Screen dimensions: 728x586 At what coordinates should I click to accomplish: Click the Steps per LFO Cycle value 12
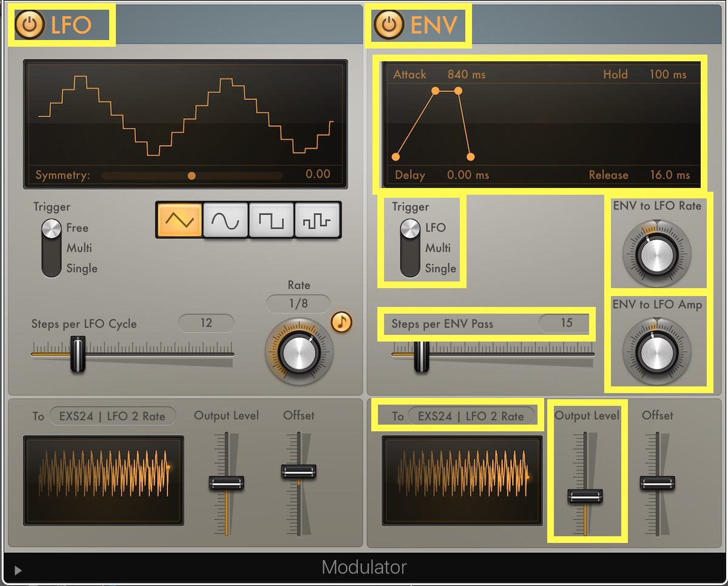pos(206,323)
